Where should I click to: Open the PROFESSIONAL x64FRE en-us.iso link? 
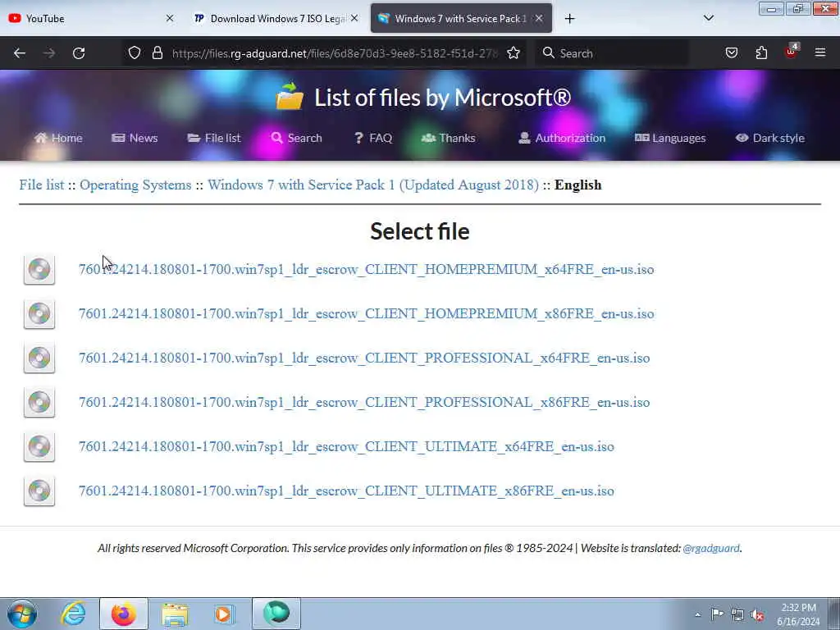coord(364,358)
